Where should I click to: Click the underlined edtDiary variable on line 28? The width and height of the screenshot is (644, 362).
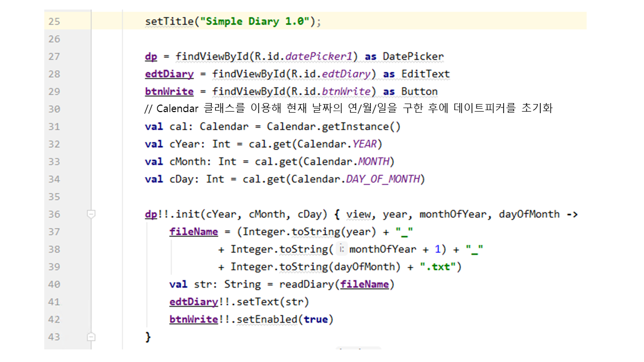[x=169, y=74]
